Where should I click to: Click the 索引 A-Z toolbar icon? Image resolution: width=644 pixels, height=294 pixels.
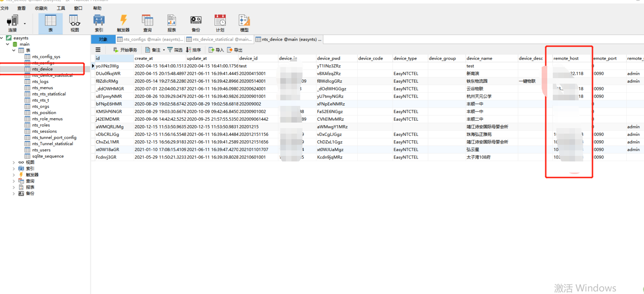pos(99,23)
